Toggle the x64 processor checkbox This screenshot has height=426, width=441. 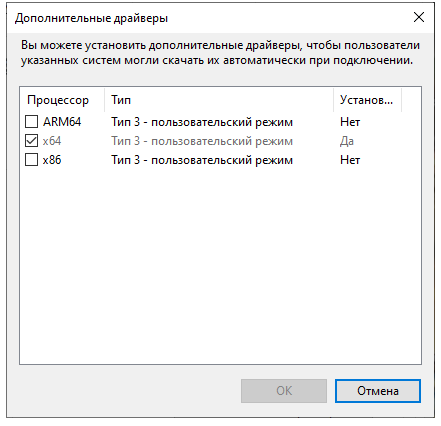[x=31, y=141]
